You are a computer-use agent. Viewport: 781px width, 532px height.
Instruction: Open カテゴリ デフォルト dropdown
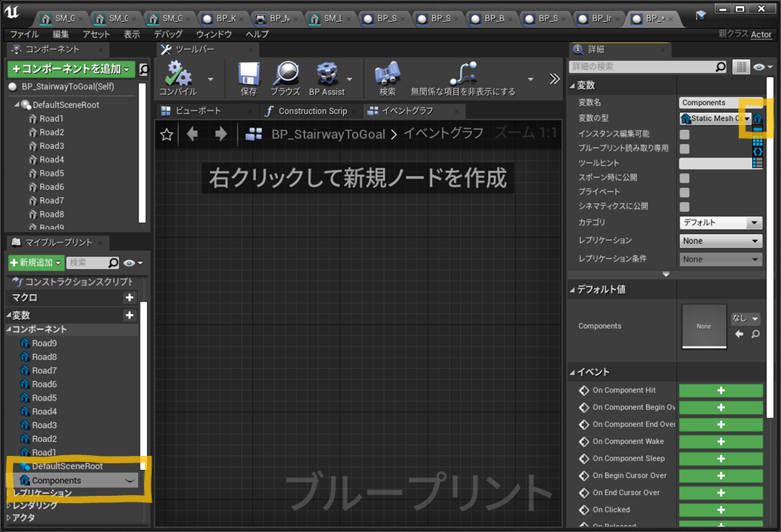[x=721, y=222]
